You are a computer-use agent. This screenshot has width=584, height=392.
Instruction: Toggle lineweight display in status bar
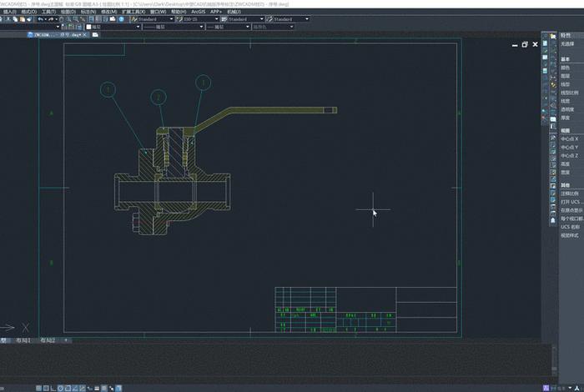point(97,389)
